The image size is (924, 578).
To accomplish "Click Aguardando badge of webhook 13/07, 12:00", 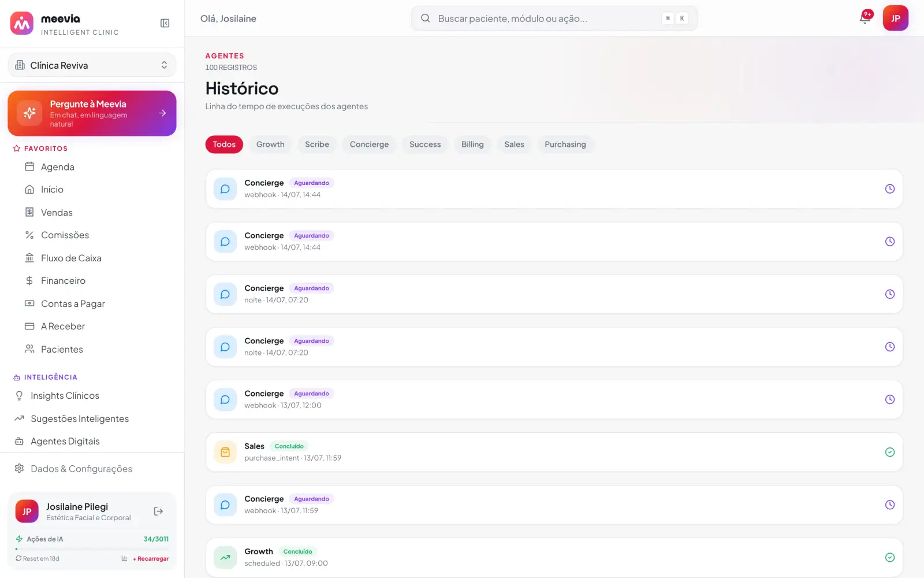I will point(311,394).
